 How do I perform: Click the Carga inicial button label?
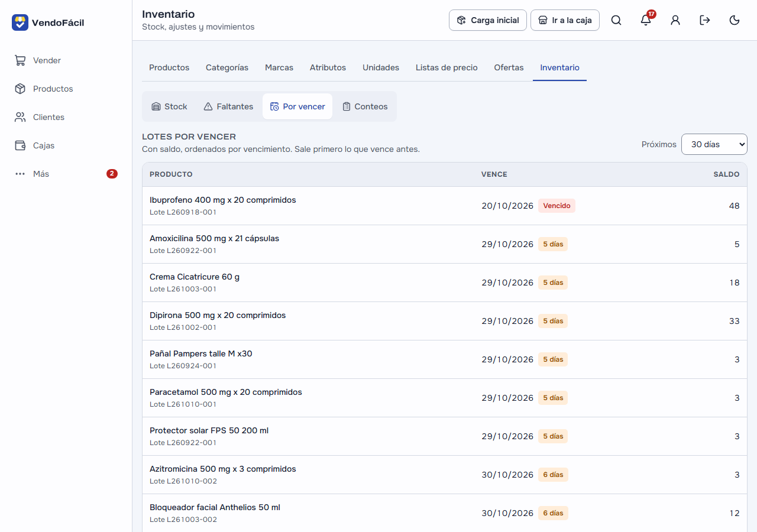pos(495,20)
